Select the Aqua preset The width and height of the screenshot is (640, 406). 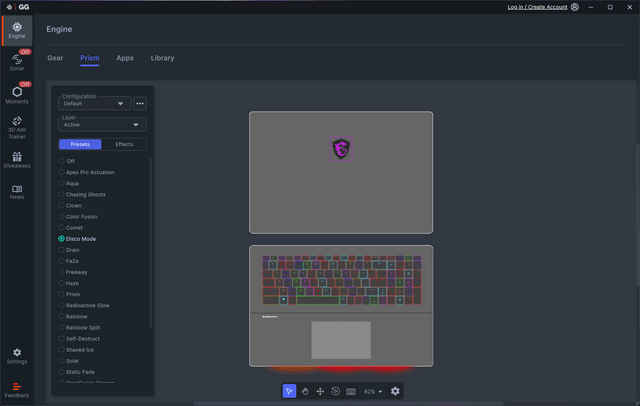pyautogui.click(x=69, y=183)
